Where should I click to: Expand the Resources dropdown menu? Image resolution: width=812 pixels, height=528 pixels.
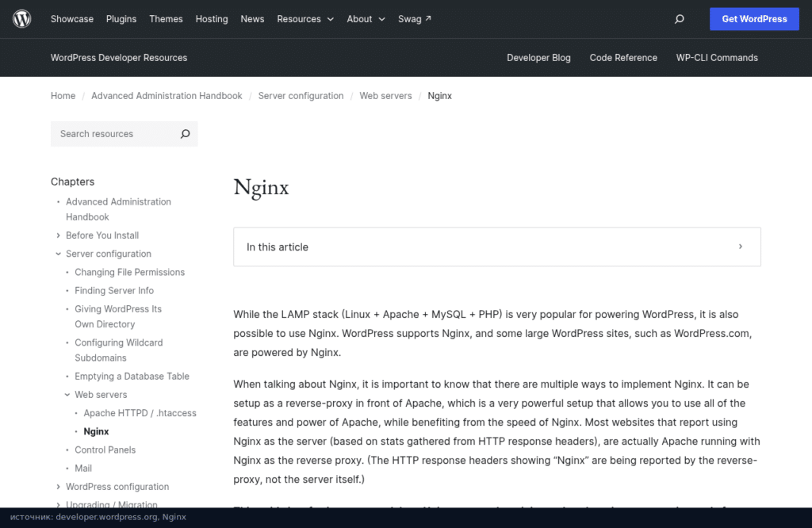pos(305,19)
